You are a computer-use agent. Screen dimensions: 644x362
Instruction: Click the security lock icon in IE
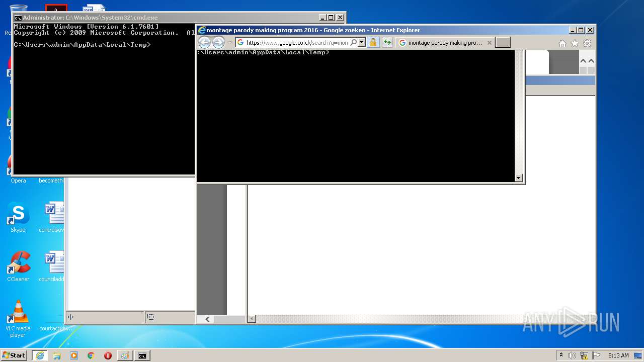(373, 43)
